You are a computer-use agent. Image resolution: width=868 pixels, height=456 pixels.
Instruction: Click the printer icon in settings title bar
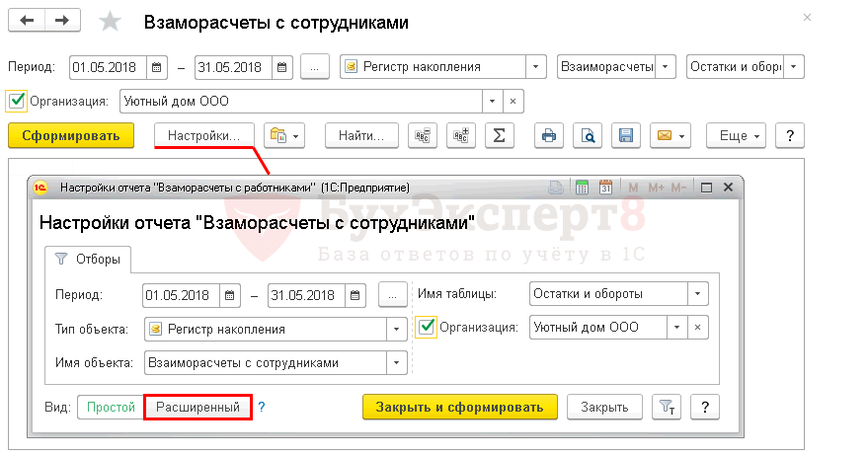[556, 188]
